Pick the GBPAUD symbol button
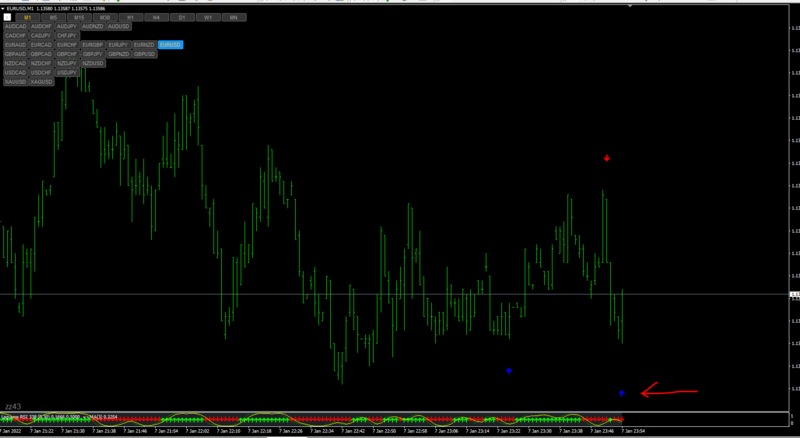The width and height of the screenshot is (800, 438). tap(15, 54)
